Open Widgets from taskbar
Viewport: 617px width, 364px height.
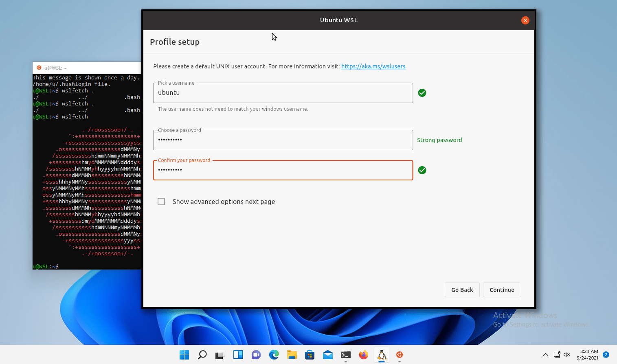238,355
